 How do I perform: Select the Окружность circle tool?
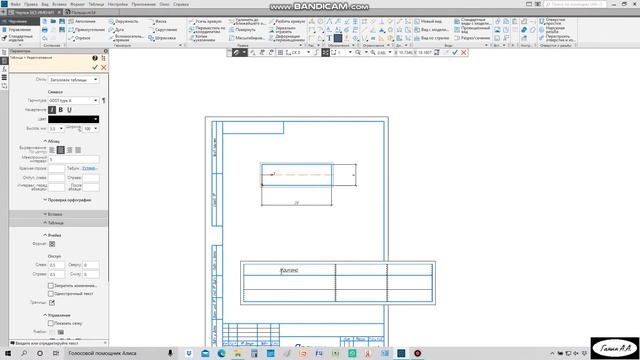point(123,21)
